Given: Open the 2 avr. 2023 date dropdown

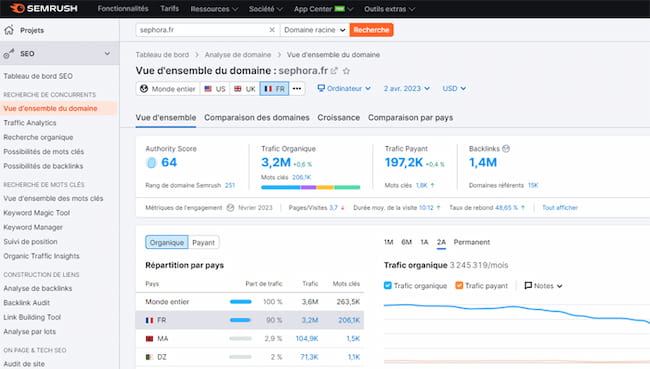Looking at the screenshot, I should [x=407, y=89].
